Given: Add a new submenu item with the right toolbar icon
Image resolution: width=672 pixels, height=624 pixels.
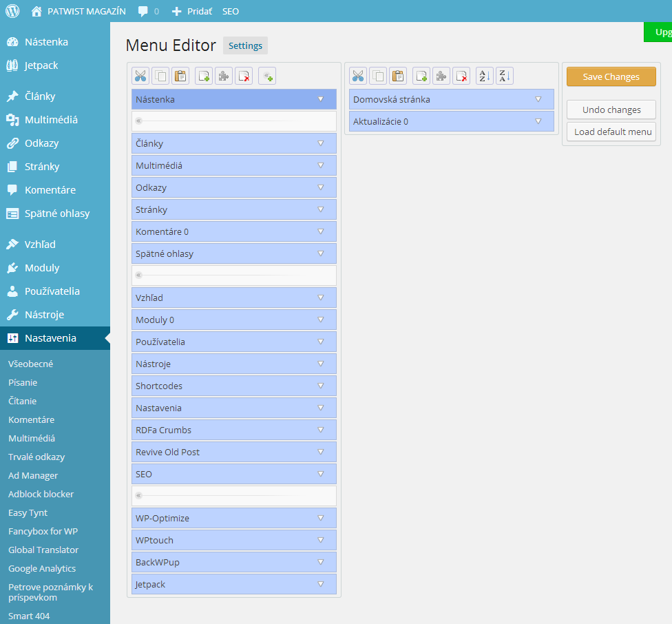Looking at the screenshot, I should [x=421, y=76].
